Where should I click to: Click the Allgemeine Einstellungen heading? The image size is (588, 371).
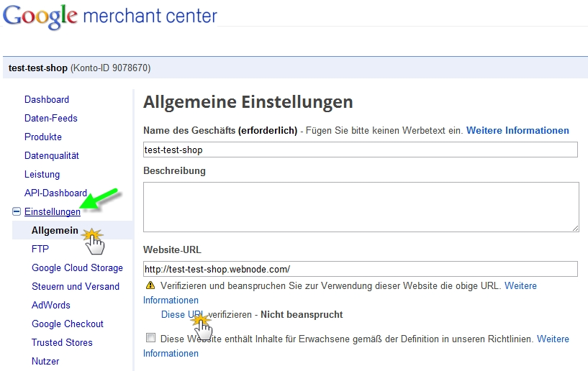coord(248,102)
